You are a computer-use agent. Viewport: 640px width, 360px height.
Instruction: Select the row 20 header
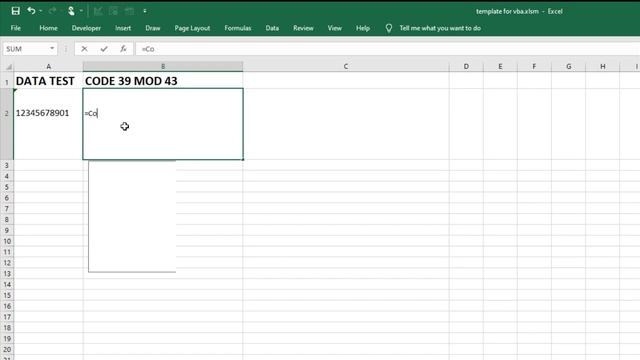pos(7,349)
